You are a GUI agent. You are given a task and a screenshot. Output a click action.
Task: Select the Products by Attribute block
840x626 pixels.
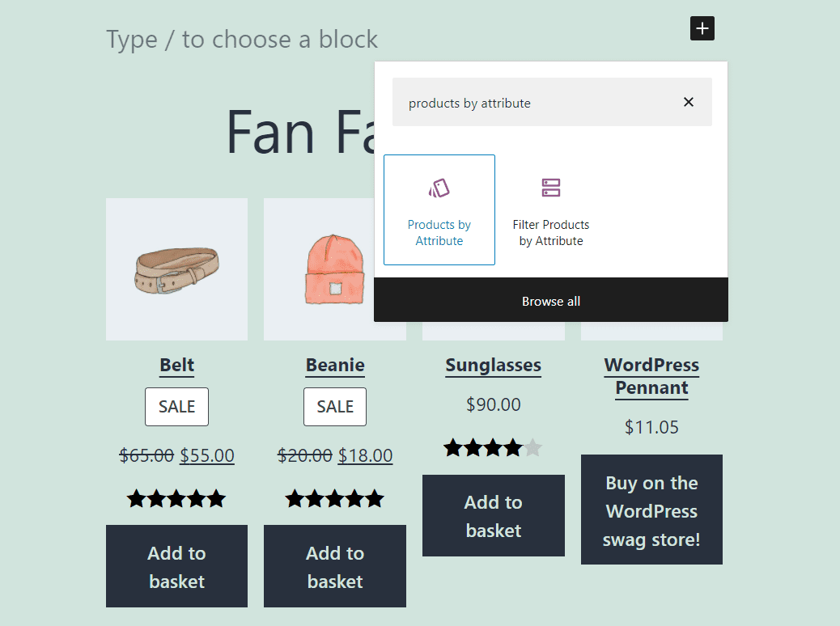[439, 209]
